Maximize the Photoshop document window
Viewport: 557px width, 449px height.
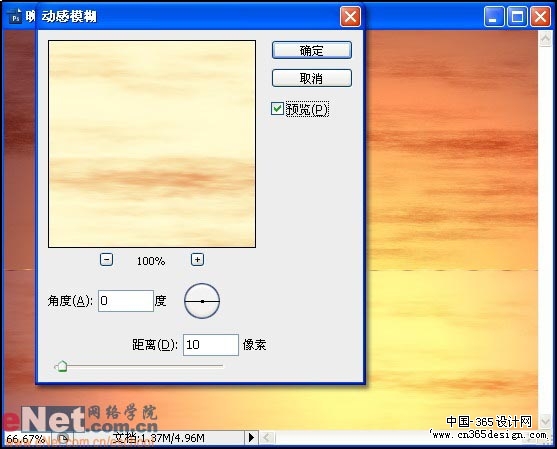[x=517, y=17]
